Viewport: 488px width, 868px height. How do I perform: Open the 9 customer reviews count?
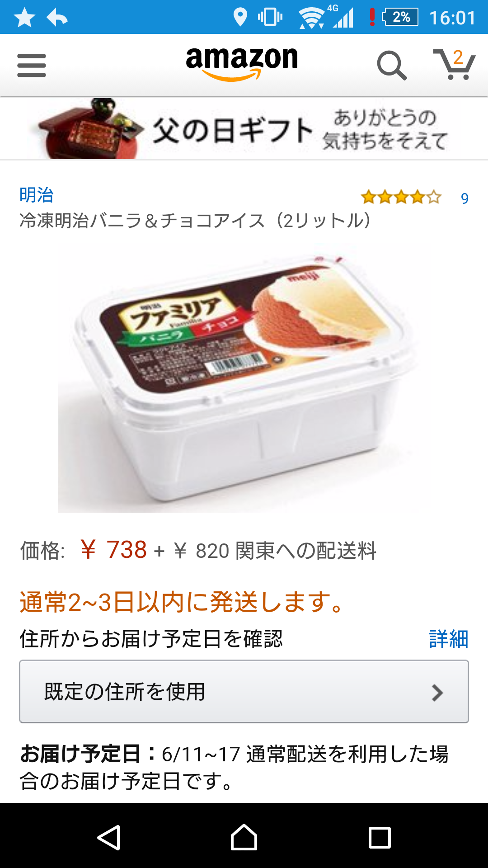[x=465, y=198]
